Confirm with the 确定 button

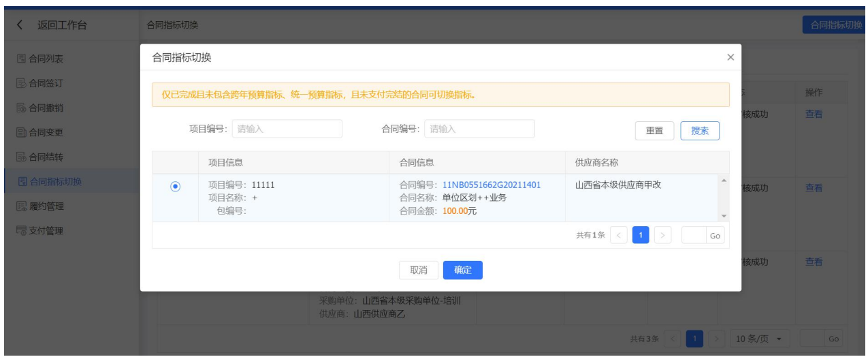463,270
